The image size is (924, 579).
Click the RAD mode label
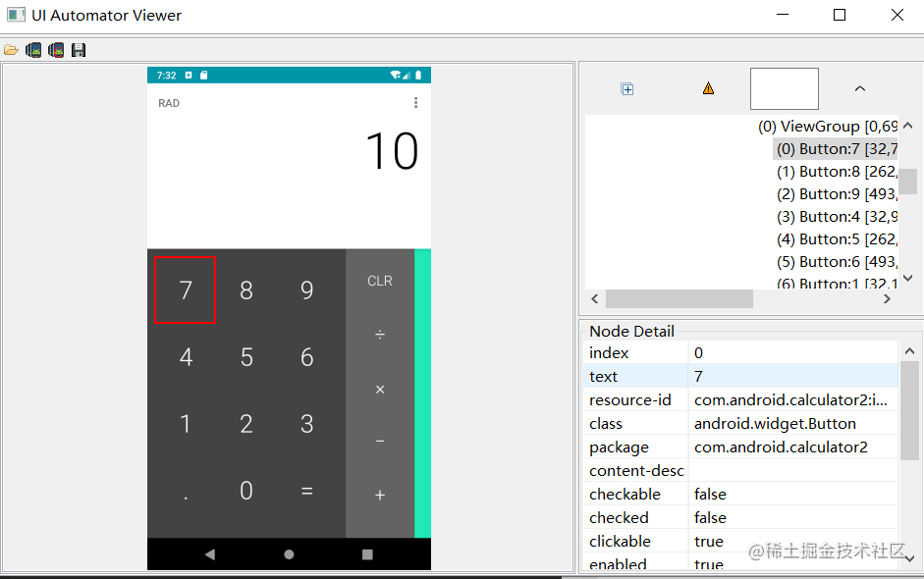click(x=169, y=103)
